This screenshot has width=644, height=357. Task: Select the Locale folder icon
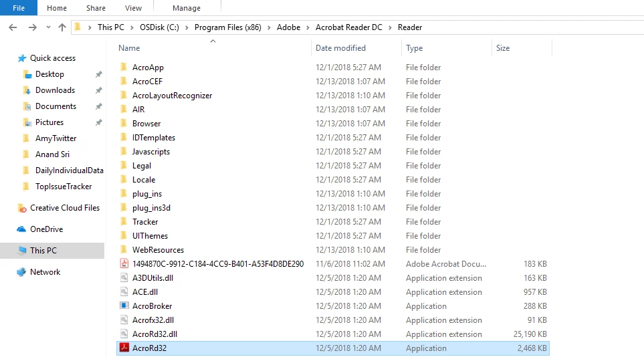click(124, 179)
